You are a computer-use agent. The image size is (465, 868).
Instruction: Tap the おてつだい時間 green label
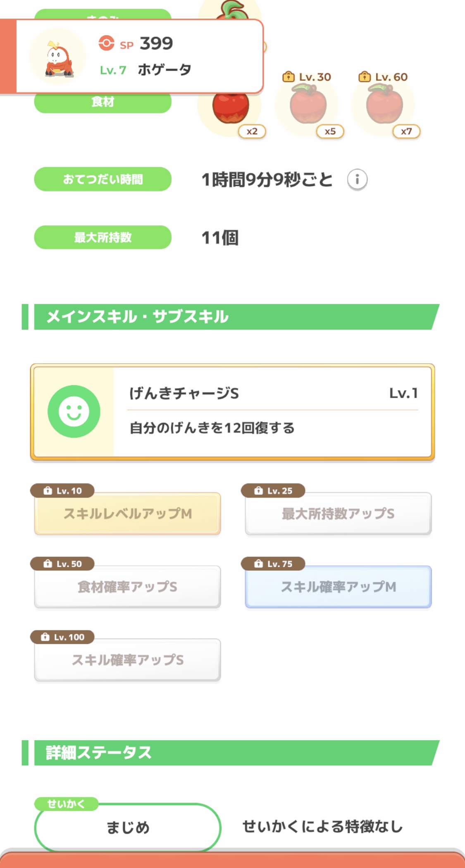tap(103, 179)
